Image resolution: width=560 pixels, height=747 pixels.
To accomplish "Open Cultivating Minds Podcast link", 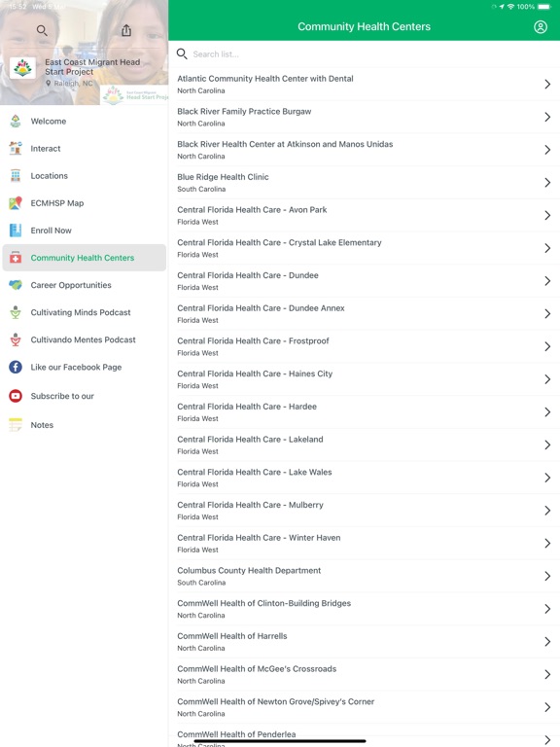I will [85, 312].
